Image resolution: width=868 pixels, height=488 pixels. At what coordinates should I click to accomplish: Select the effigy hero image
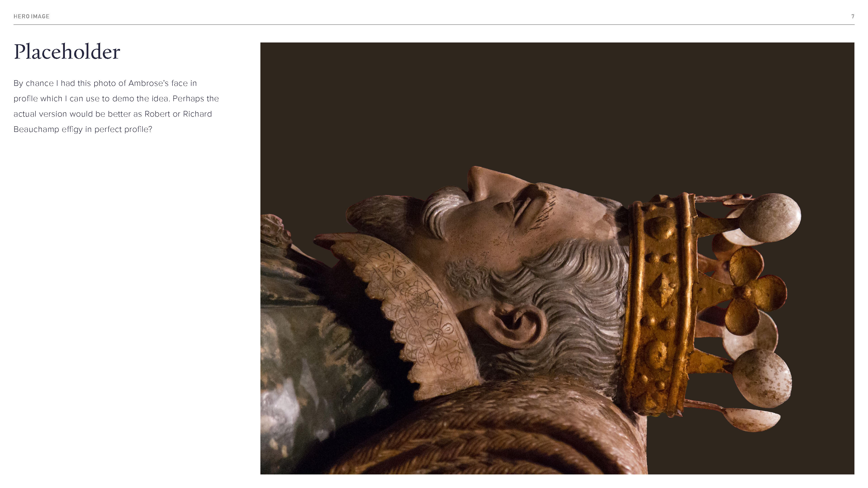tap(557, 258)
